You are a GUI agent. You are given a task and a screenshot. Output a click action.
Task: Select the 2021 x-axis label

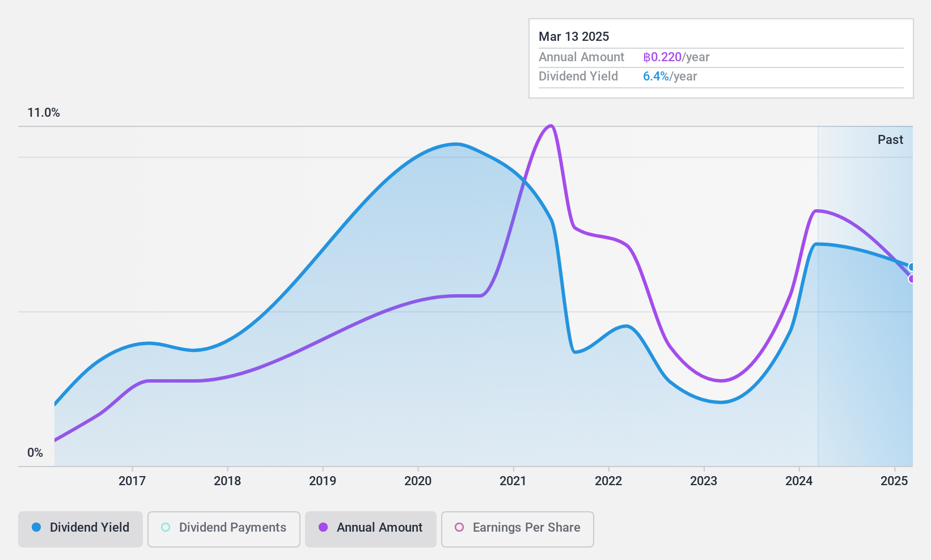coord(513,481)
